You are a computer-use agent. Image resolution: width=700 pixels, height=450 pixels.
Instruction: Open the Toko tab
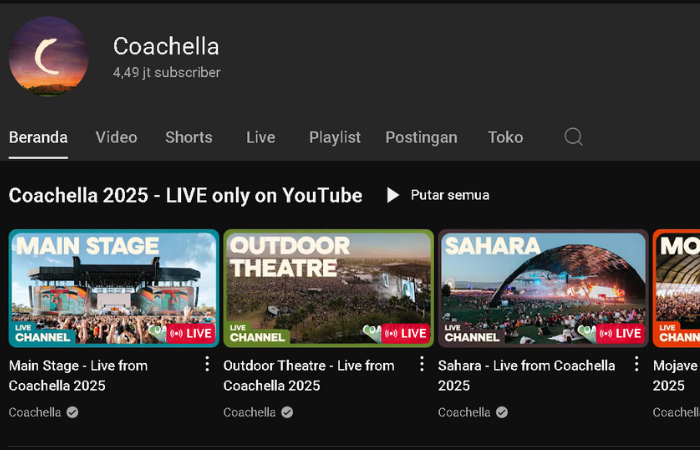point(505,138)
